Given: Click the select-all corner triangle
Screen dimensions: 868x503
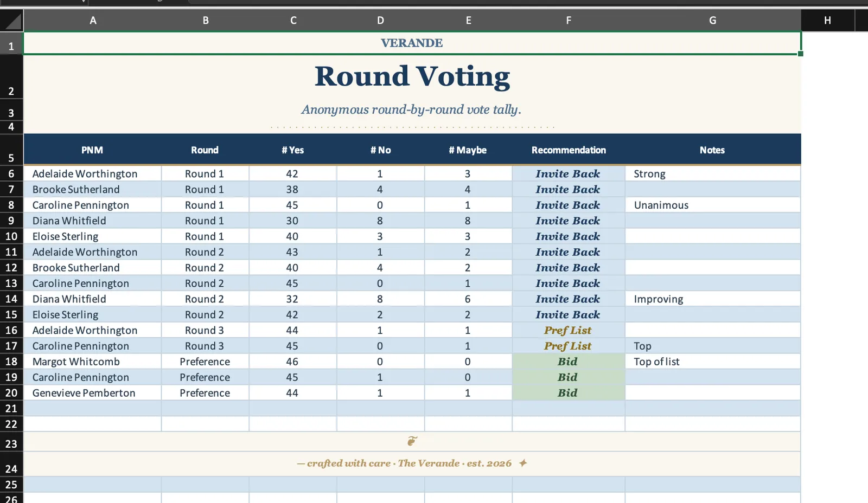Looking at the screenshot, I should pos(12,21).
